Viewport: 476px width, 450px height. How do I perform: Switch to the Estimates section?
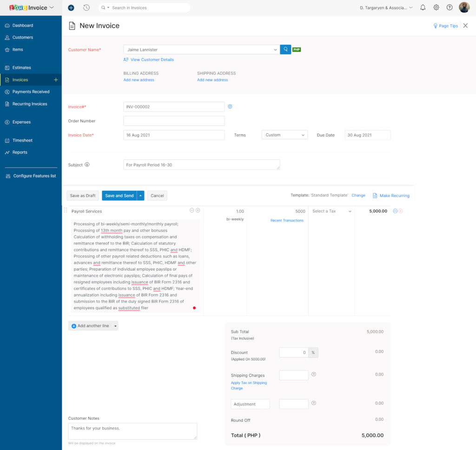click(x=20, y=67)
